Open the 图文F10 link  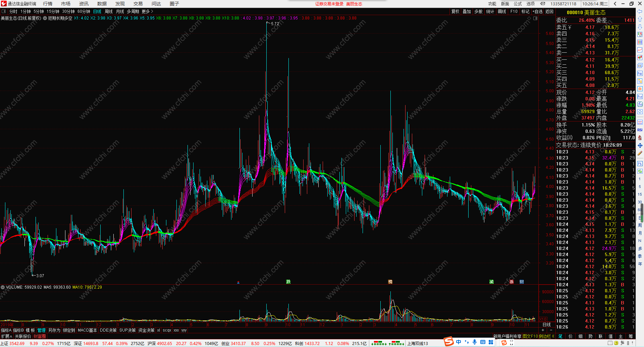(530, 336)
